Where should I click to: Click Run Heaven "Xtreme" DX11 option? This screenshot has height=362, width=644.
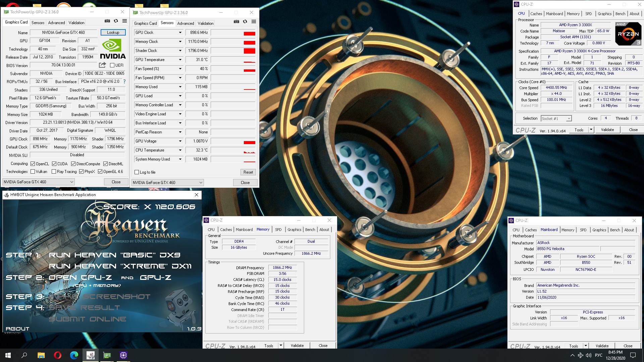pos(120,266)
